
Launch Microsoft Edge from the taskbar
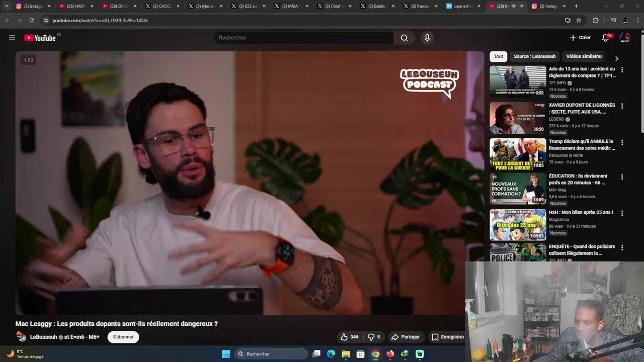coord(331,354)
